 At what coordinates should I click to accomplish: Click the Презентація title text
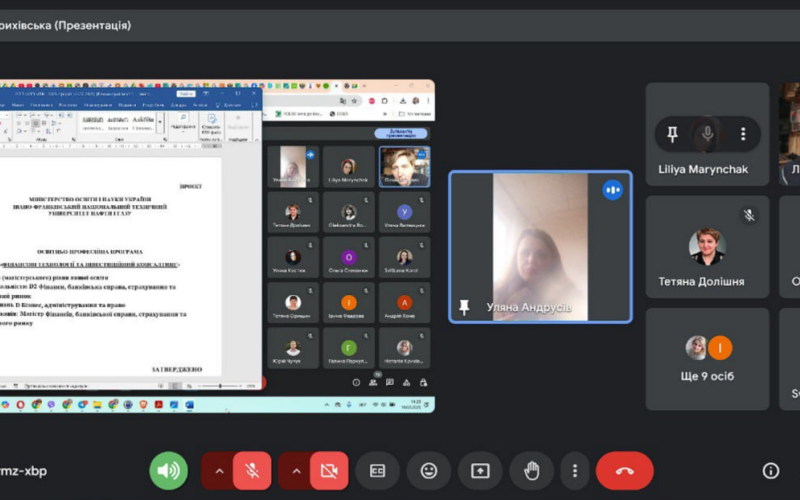click(93, 26)
